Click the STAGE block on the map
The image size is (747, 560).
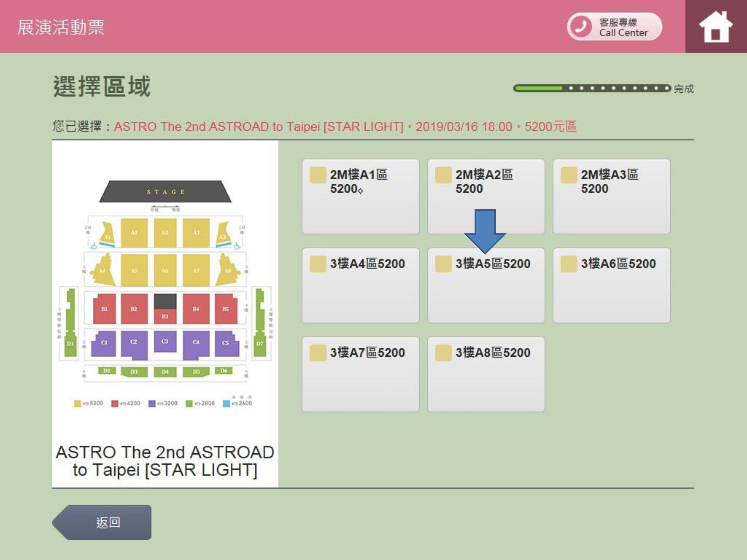coord(165,192)
